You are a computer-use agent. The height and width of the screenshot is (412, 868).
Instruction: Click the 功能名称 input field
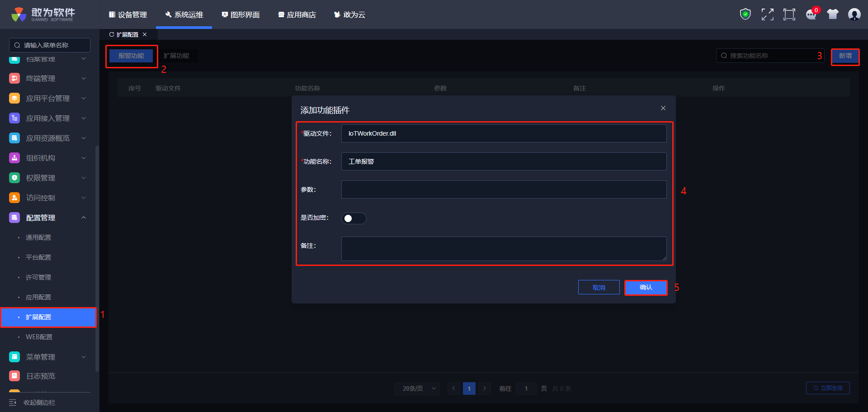[x=504, y=161]
